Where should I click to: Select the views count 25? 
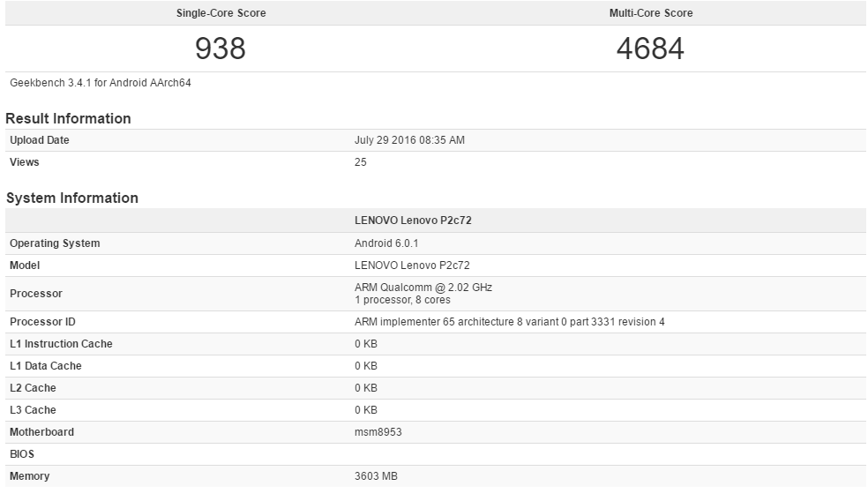pos(361,162)
